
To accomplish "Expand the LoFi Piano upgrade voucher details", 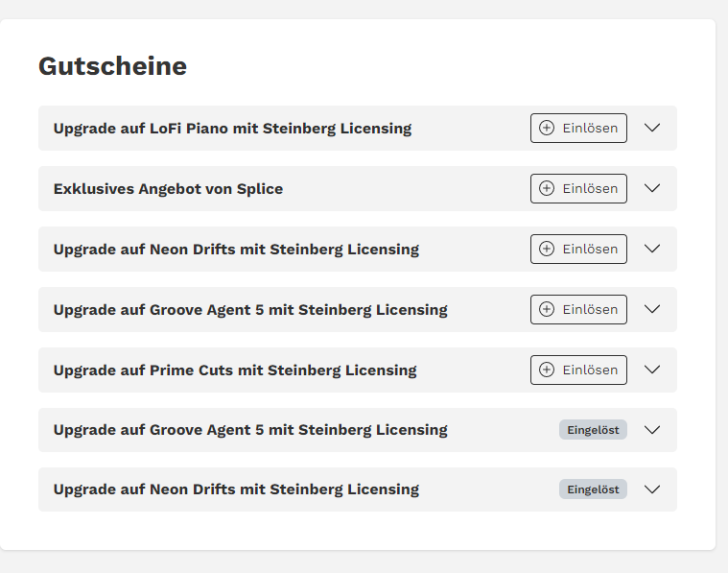I will pos(652,128).
